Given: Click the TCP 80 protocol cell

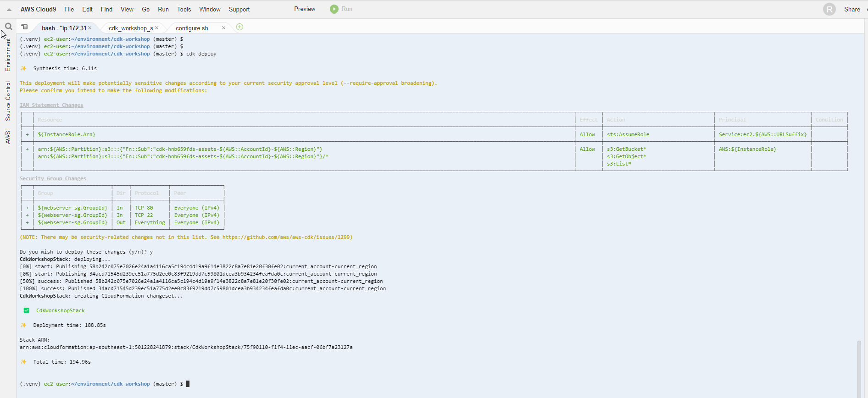Looking at the screenshot, I should tap(144, 208).
